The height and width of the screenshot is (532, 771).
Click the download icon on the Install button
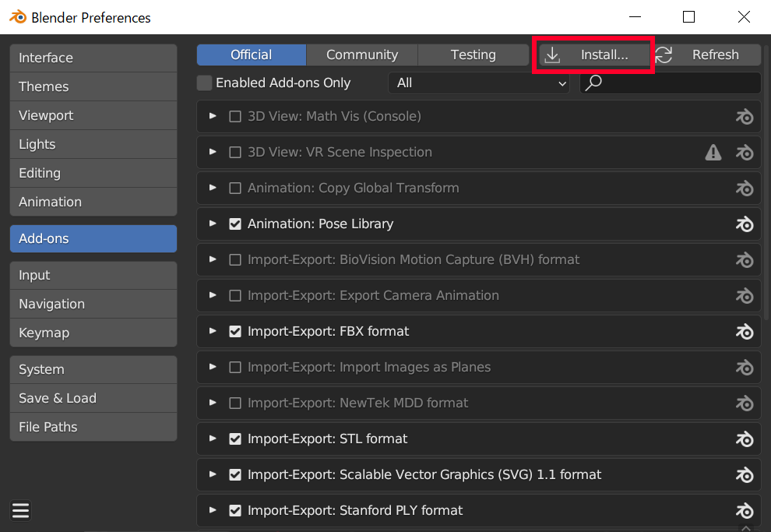click(x=553, y=55)
